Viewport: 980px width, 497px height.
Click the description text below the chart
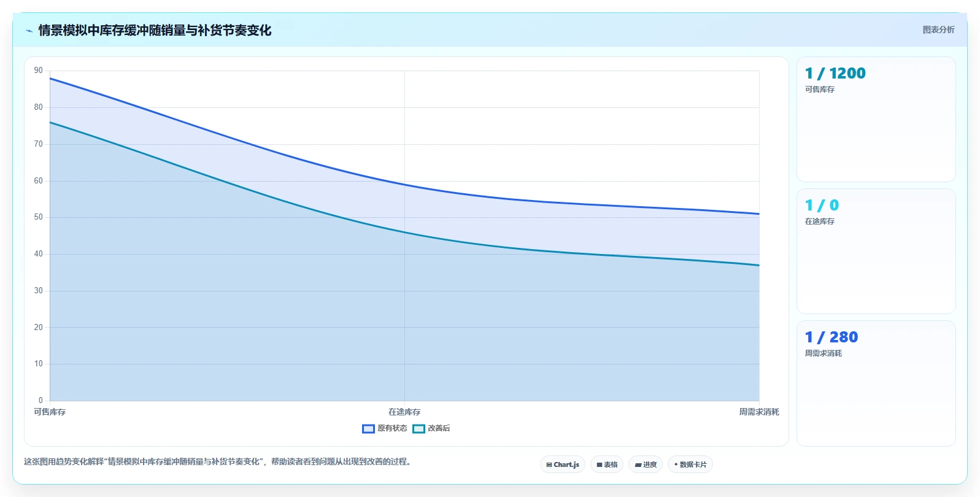[217, 461]
